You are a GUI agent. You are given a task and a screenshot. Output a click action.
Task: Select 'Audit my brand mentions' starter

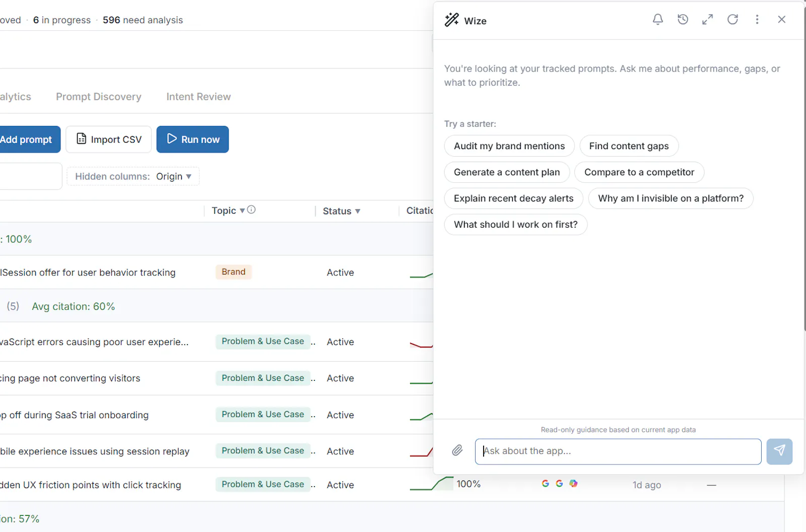tap(509, 146)
